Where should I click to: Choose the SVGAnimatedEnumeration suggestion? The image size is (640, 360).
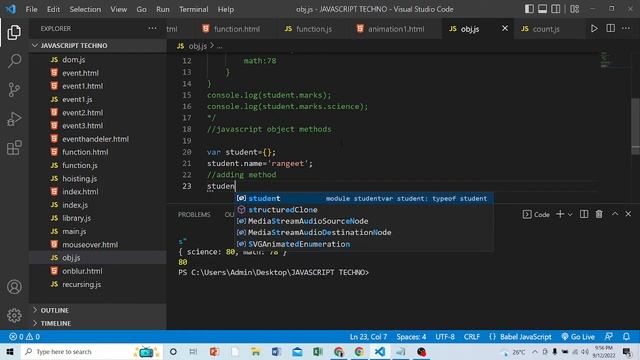[x=364, y=244]
